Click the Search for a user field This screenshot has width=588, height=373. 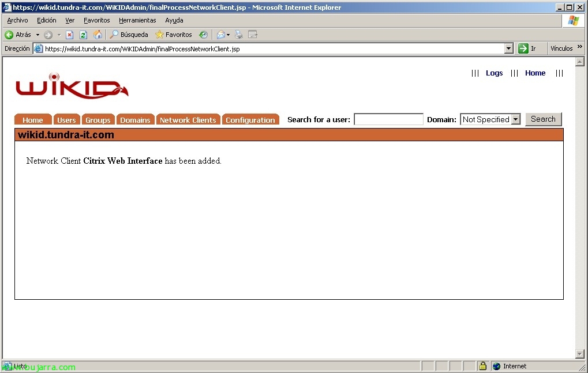388,119
